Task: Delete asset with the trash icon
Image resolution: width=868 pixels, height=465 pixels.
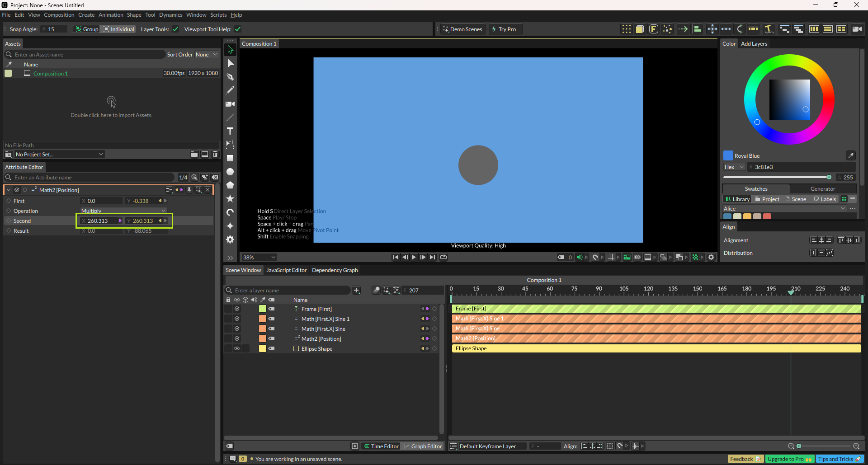Action: 215,154
